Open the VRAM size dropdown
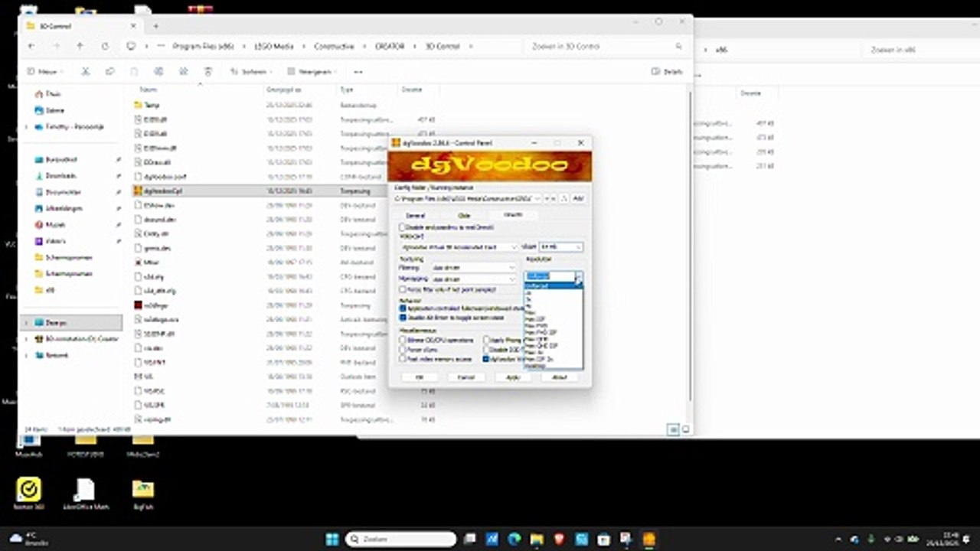The width and height of the screenshot is (980, 551). [561, 247]
